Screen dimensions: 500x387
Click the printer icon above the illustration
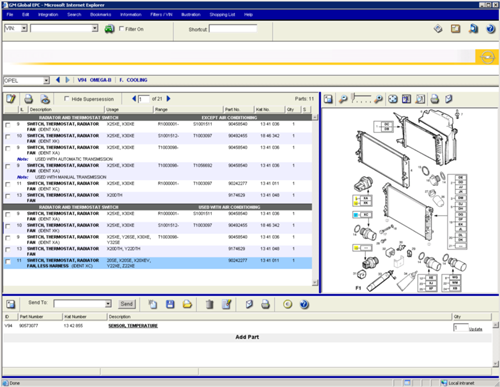point(434,99)
